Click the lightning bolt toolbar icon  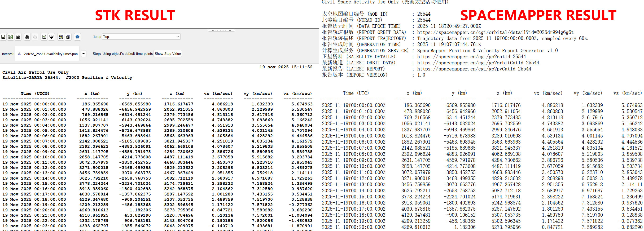(61, 37)
